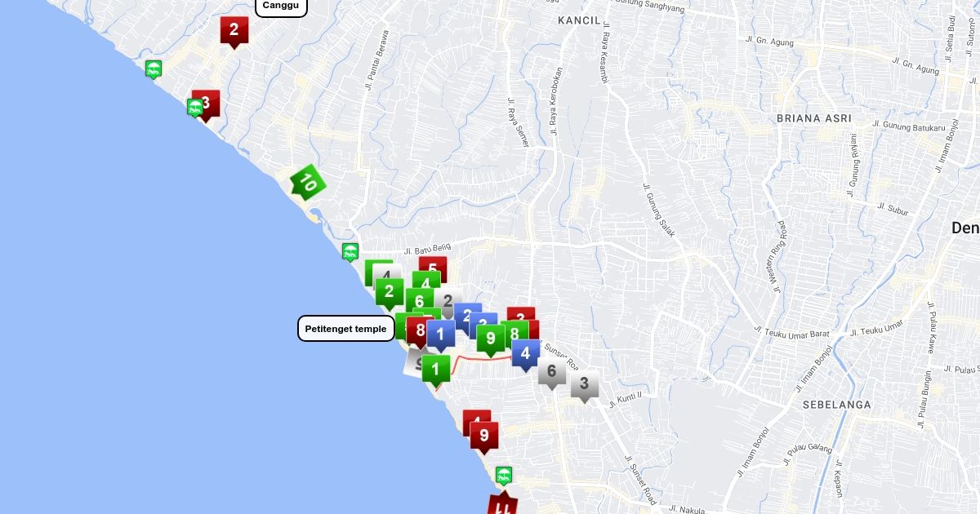Click the Jl. Kunti II street label
Image resolution: width=980 pixels, height=514 pixels.
pyautogui.click(x=627, y=399)
